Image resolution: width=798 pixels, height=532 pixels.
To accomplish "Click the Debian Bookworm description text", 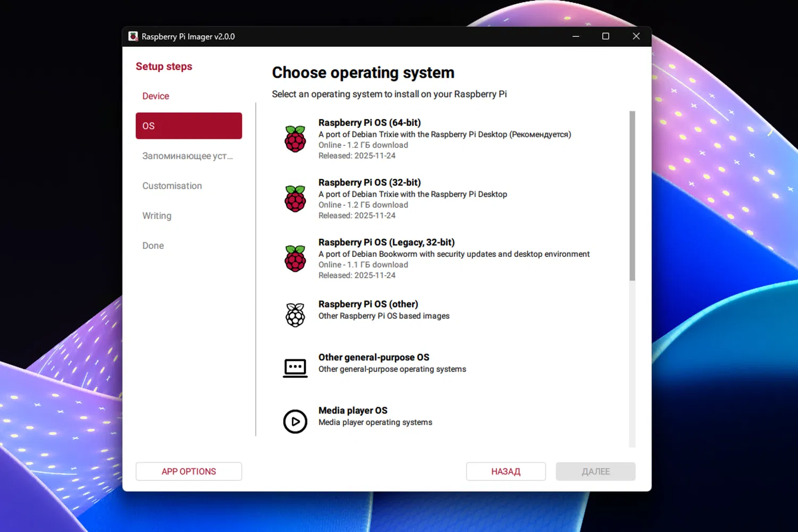I will coord(454,254).
